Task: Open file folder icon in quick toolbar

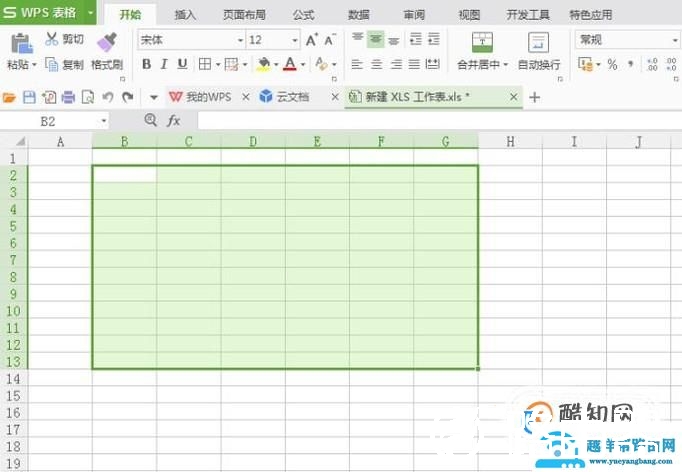Action: 9,97
